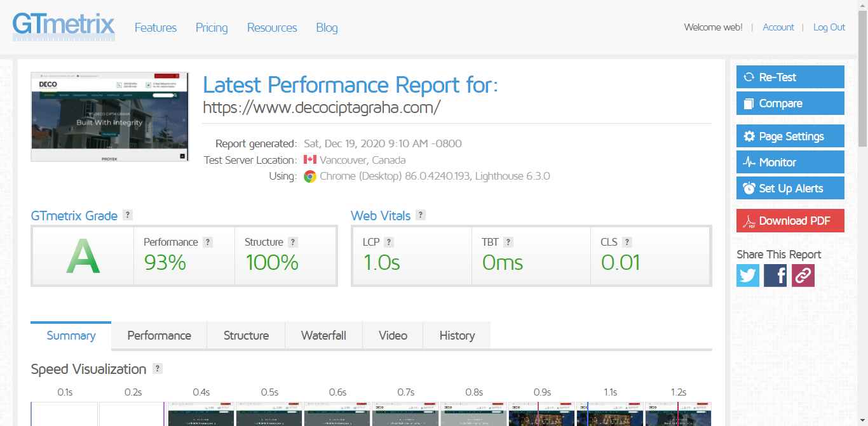
Task: Click the Log Out link
Action: 829,27
